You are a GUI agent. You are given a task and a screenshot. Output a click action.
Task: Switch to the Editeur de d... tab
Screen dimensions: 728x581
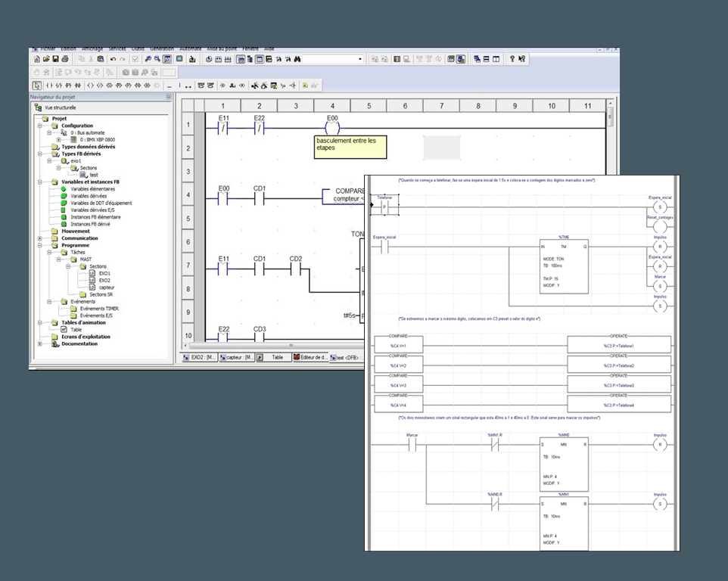310,357
